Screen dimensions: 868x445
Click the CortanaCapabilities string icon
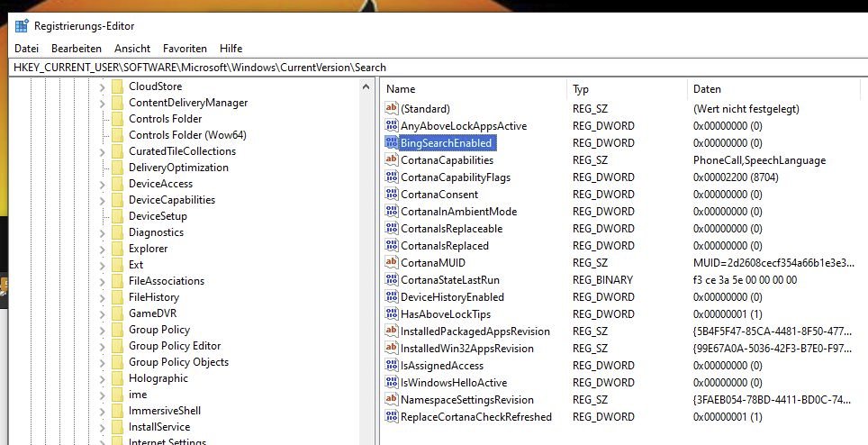[392, 160]
